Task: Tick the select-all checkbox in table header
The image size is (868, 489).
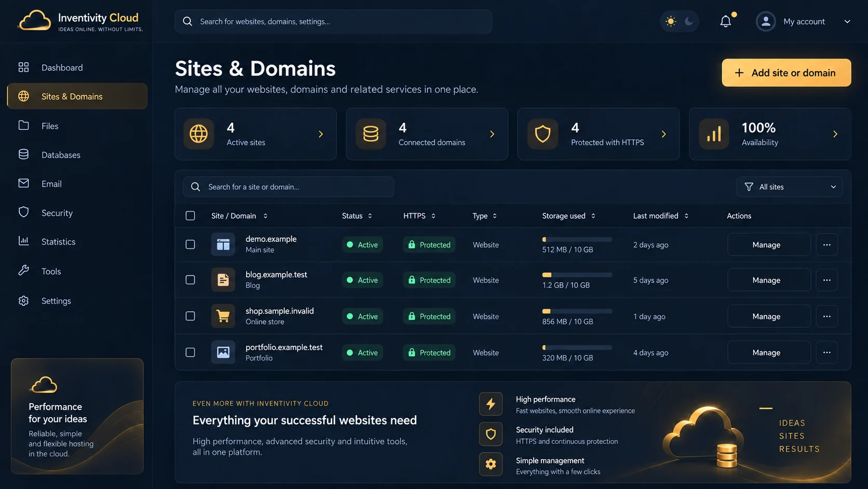Action: click(191, 216)
